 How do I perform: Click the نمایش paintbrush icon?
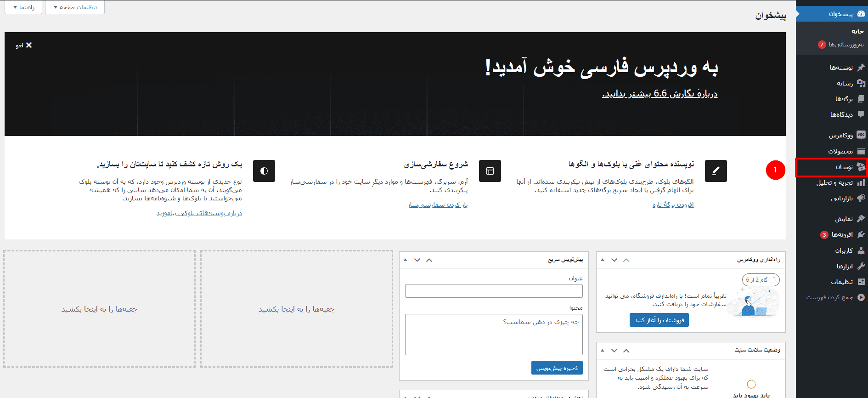(x=861, y=219)
